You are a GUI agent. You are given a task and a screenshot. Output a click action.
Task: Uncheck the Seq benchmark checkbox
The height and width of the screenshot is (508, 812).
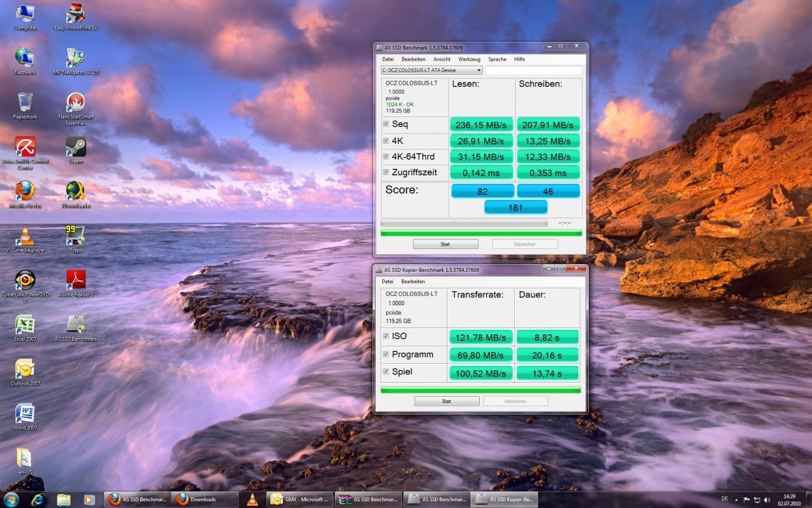(x=386, y=124)
